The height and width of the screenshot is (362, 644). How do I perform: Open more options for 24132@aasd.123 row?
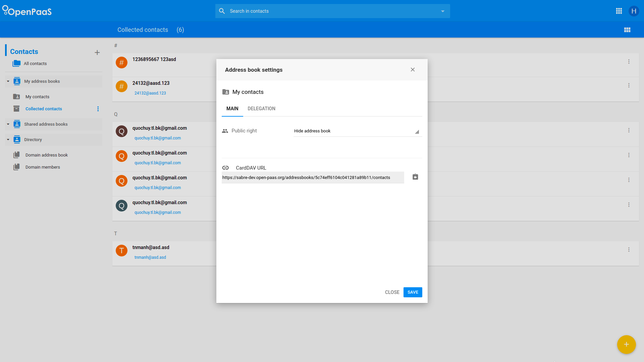(629, 85)
